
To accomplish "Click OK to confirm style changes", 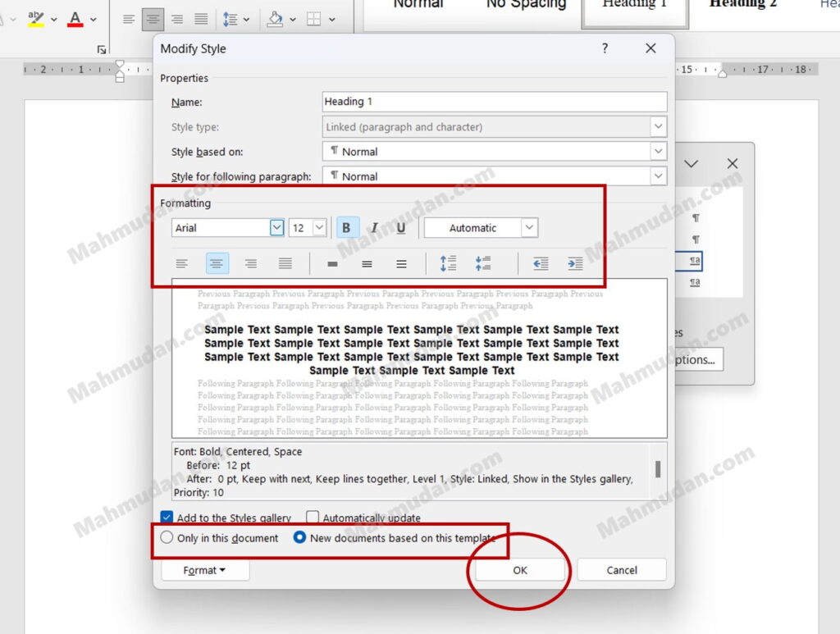I will point(520,570).
